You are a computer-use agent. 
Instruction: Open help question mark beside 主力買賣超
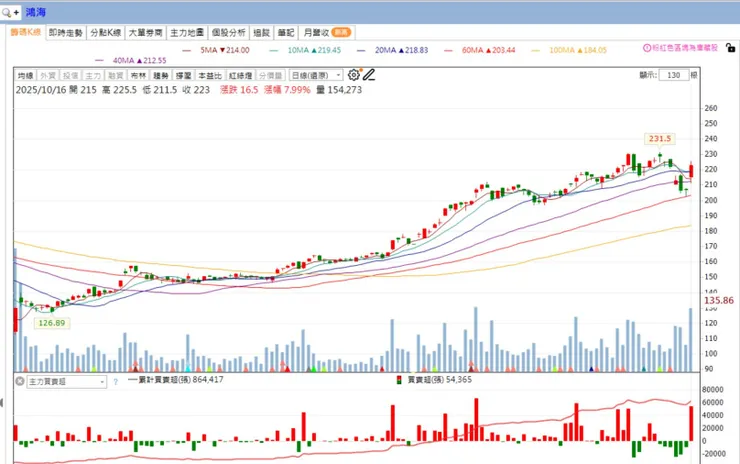(116, 382)
